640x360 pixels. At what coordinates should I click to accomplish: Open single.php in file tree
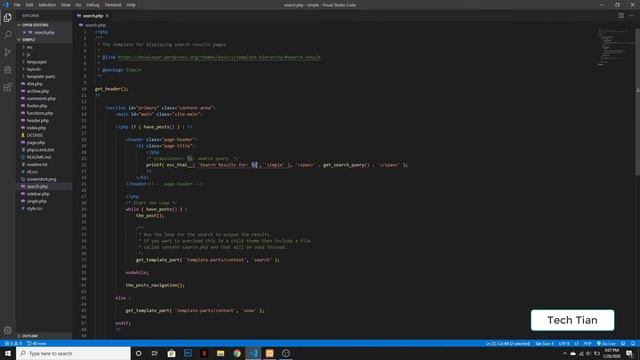coord(37,201)
